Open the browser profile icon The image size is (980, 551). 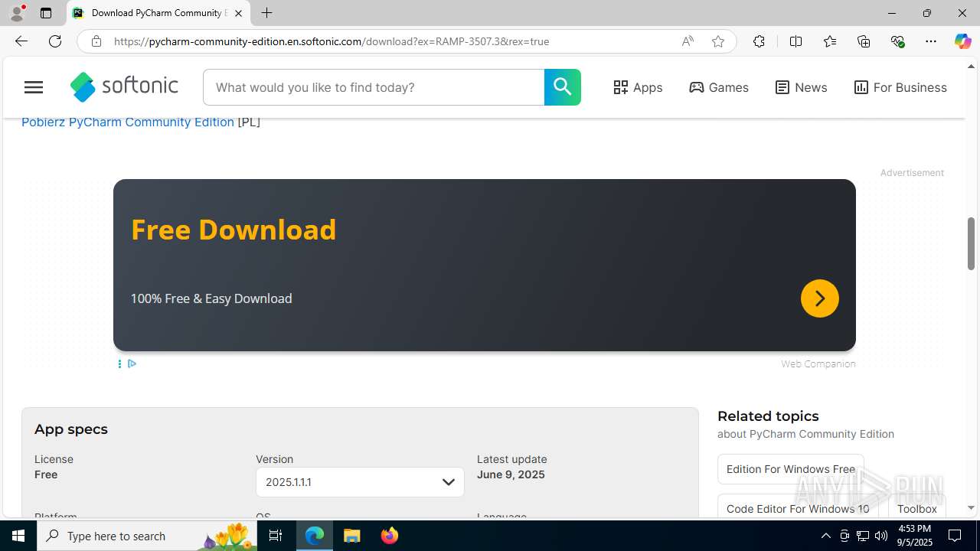click(17, 13)
